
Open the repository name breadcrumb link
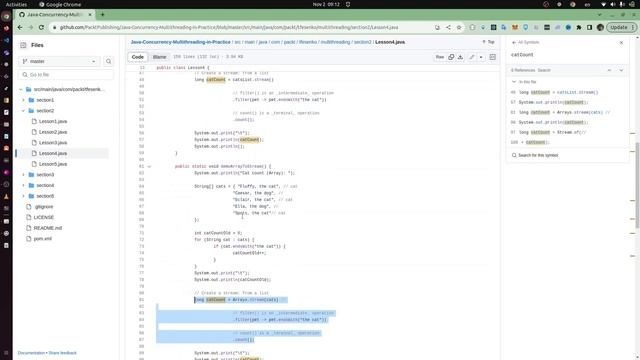(x=180, y=42)
